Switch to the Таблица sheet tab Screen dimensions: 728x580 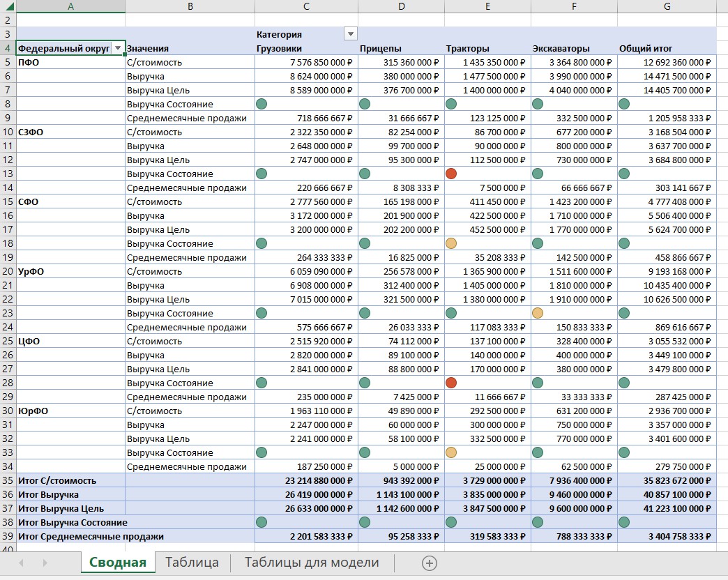tap(192, 563)
